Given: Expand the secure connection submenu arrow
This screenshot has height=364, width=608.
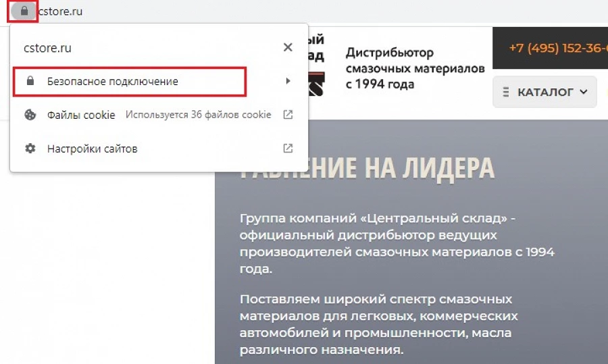Looking at the screenshot, I should point(288,81).
